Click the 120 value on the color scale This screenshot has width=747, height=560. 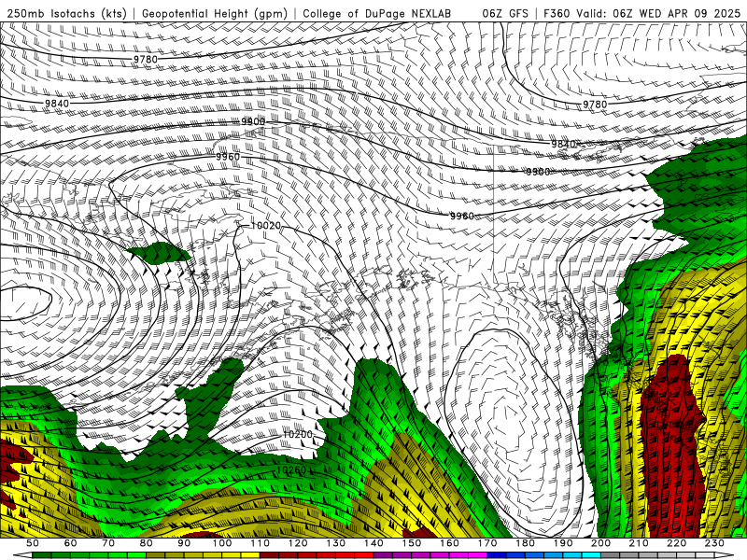pyautogui.click(x=298, y=543)
